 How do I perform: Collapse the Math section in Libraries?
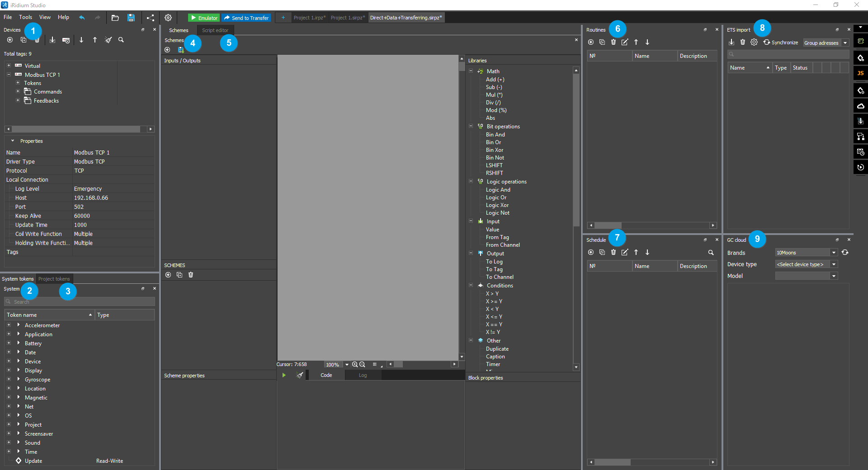pos(471,71)
